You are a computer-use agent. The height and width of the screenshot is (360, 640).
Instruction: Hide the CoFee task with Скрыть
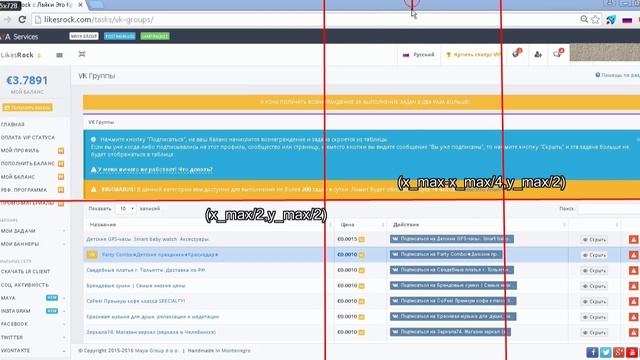click(594, 302)
